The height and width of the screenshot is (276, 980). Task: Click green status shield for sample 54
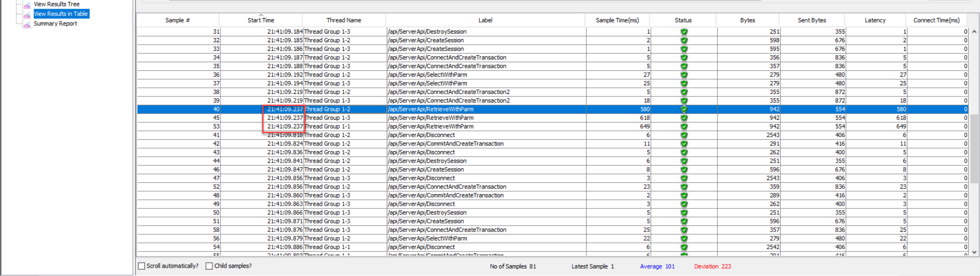(x=684, y=247)
